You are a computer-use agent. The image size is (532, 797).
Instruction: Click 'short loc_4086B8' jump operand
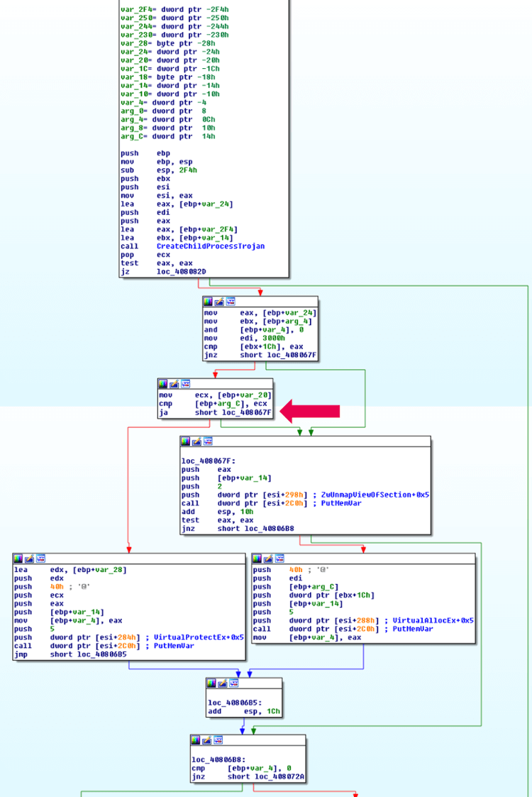pyautogui.click(x=255, y=528)
